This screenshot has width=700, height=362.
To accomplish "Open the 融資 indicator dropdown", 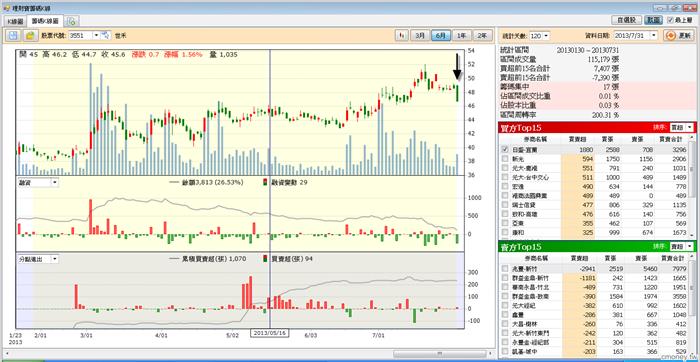I will tap(54, 182).
